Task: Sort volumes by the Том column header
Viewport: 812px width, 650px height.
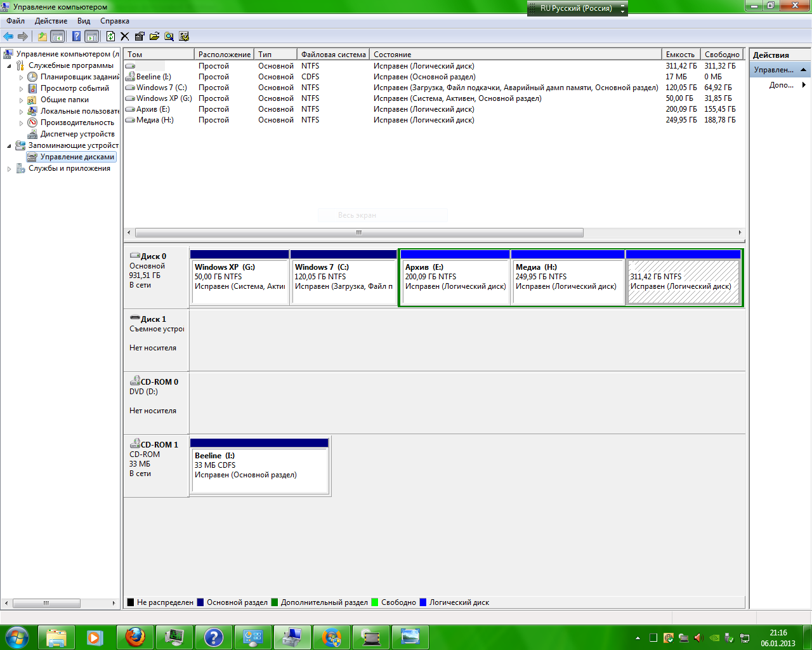Action: [x=159, y=55]
